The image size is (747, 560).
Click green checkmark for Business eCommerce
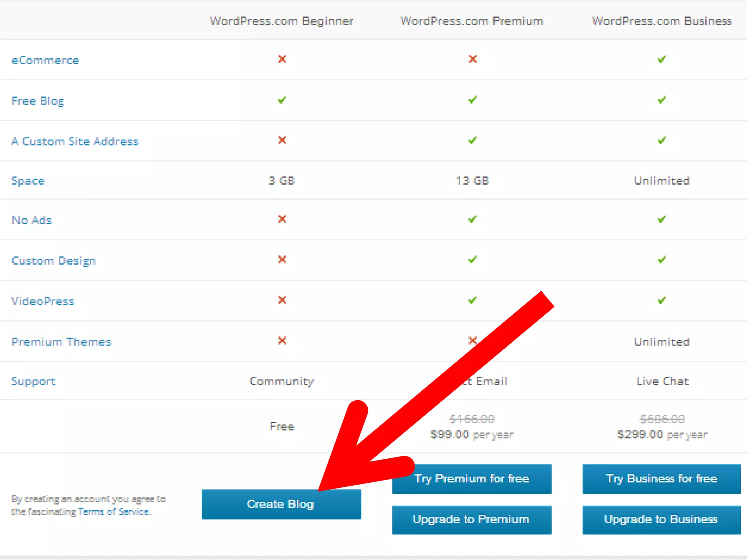(662, 59)
